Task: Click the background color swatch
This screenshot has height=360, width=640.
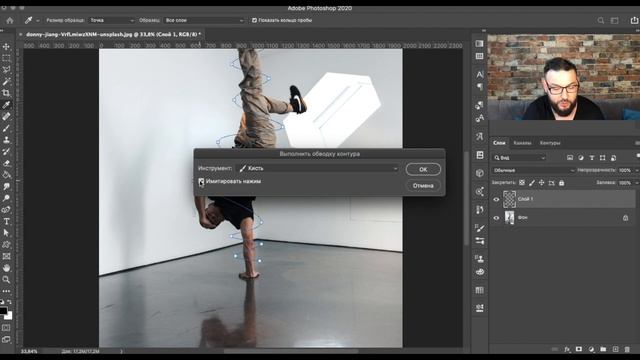Action: [9, 316]
